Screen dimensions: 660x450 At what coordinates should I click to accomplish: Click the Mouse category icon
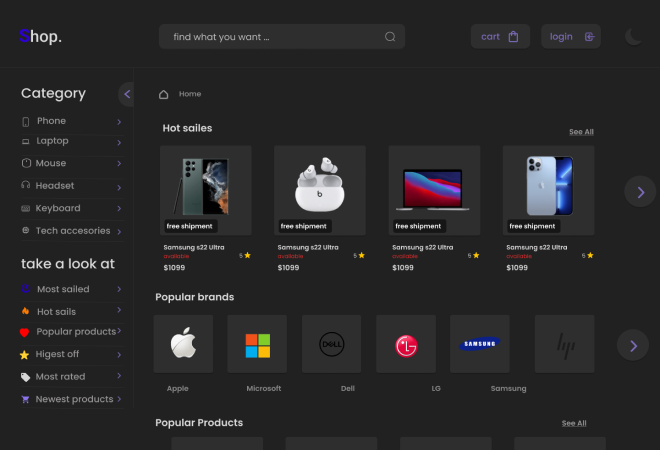pos(26,163)
